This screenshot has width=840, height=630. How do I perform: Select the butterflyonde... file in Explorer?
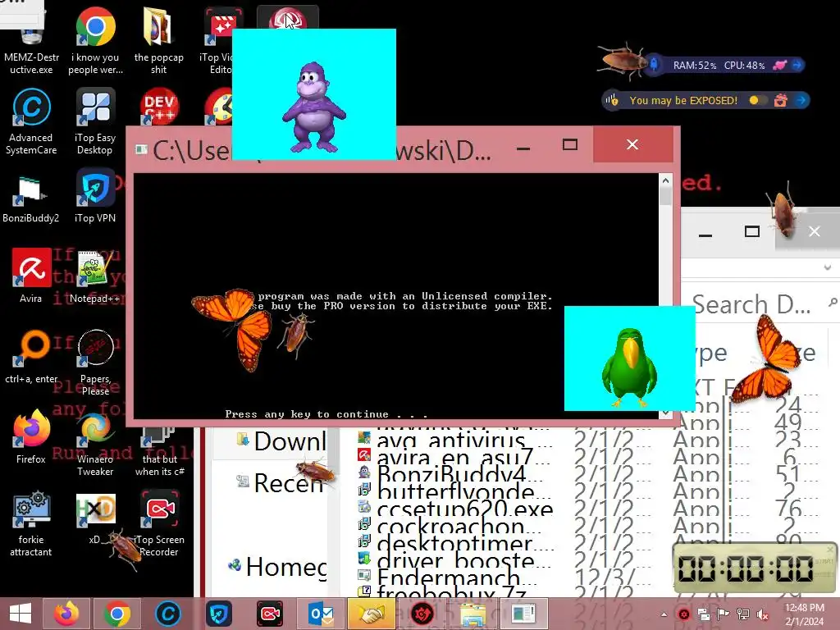456,491
